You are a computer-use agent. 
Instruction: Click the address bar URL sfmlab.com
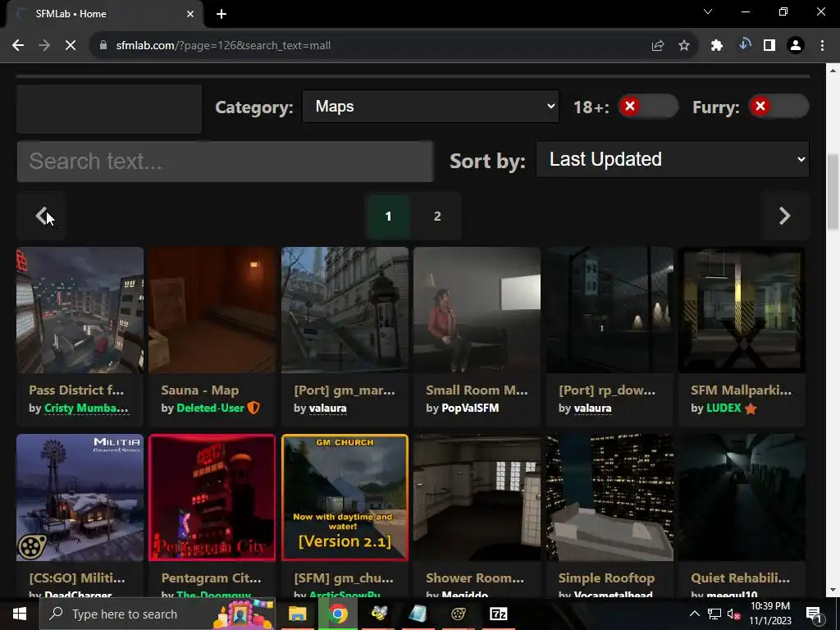(223, 46)
